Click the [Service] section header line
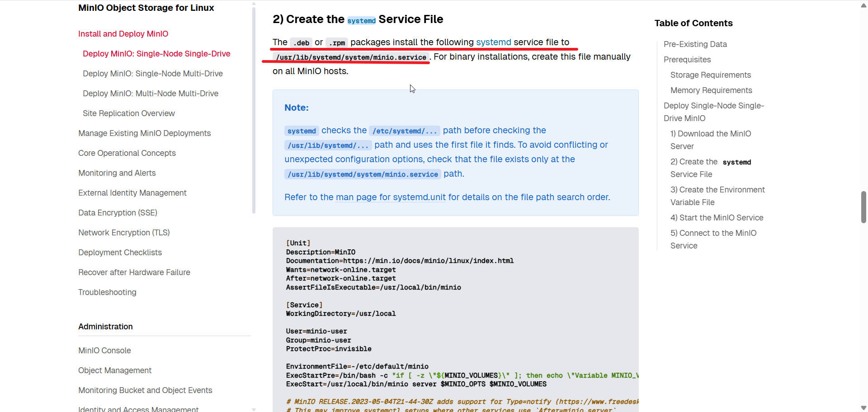 point(304,305)
